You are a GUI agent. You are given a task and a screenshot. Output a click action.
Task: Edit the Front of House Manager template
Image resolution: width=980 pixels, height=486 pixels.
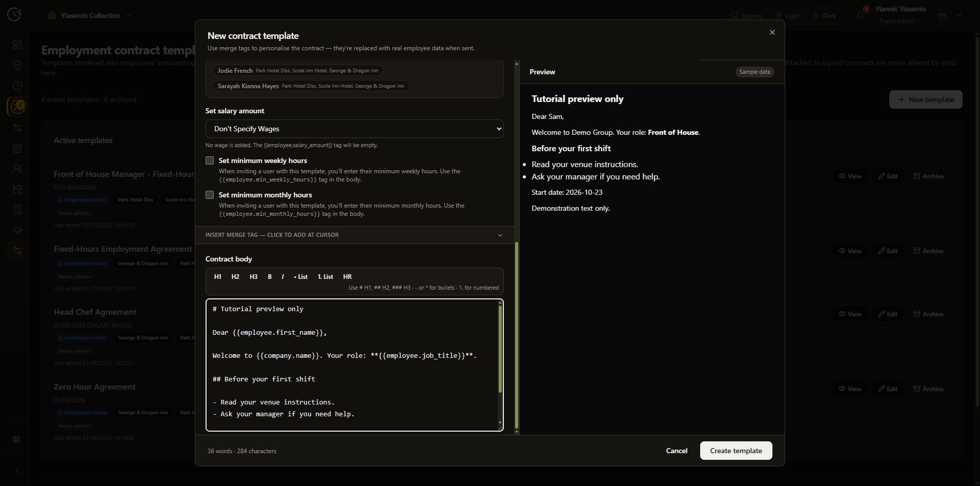888,176
